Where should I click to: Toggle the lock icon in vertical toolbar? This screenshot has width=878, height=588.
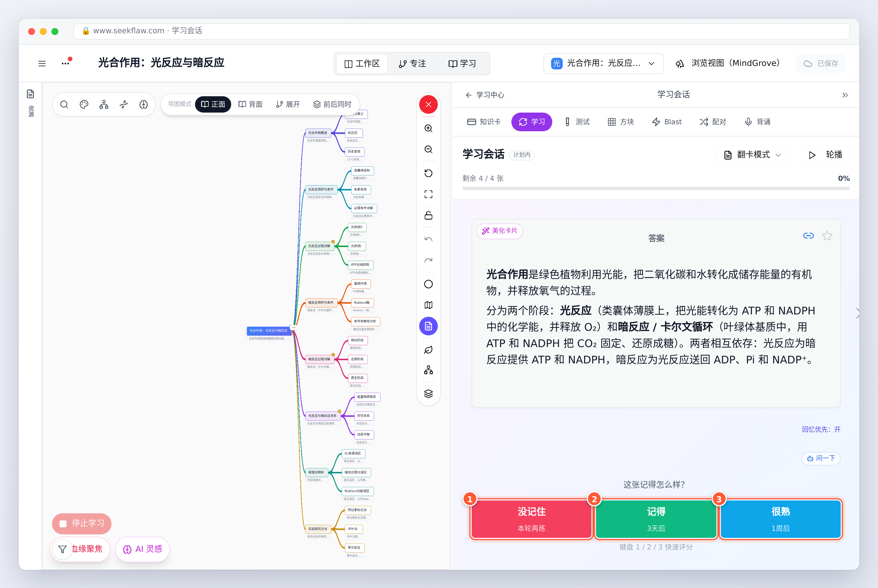pyautogui.click(x=428, y=216)
